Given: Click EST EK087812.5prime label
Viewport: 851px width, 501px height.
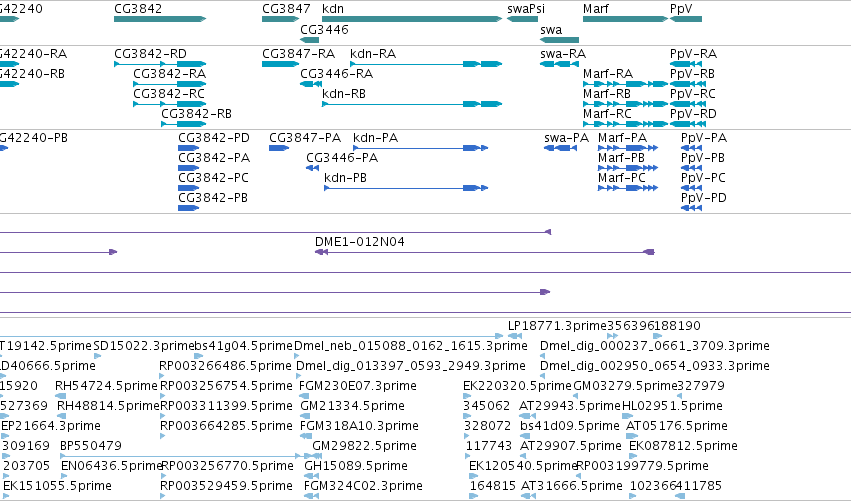Looking at the screenshot, I should click(x=683, y=446).
